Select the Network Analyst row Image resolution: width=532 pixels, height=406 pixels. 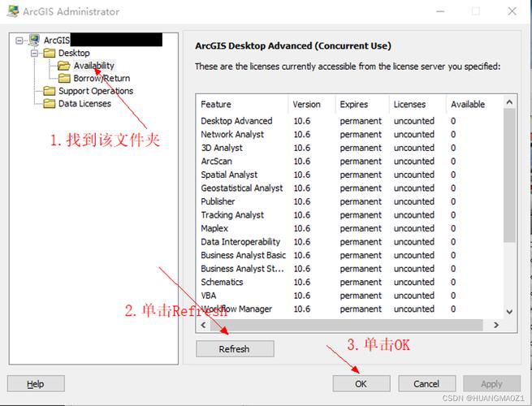(350, 134)
